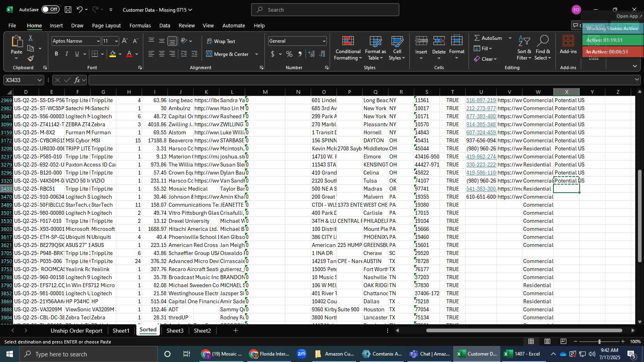Click Increase Decimal icon
This screenshot has height=362, width=644.
(x=312, y=54)
